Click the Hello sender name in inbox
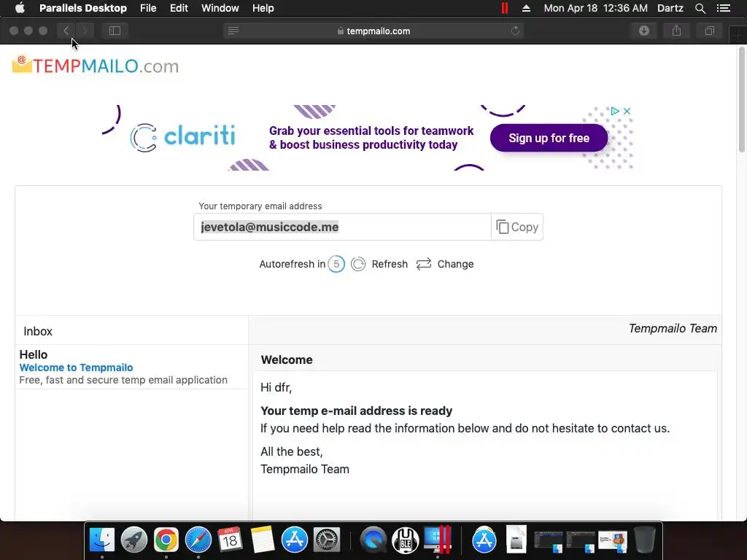 pos(34,355)
